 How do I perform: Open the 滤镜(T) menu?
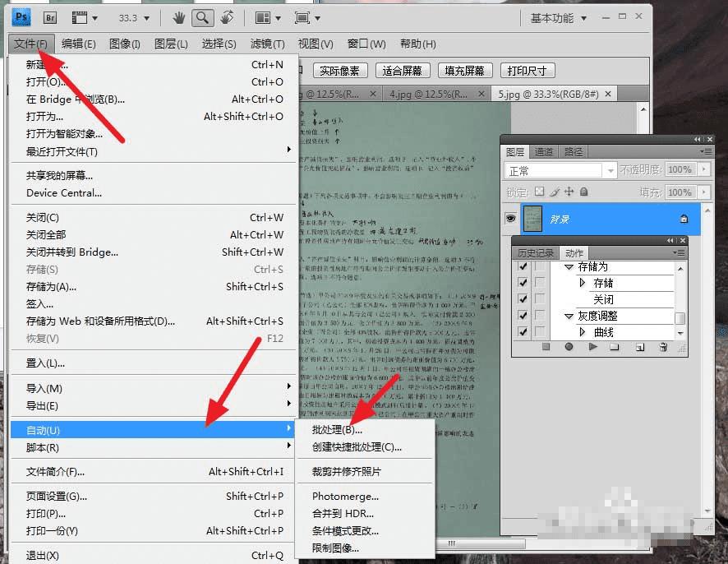(x=267, y=44)
